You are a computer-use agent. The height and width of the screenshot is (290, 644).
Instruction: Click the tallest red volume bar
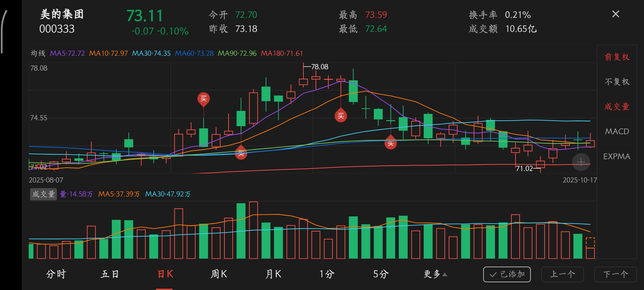coord(253,230)
